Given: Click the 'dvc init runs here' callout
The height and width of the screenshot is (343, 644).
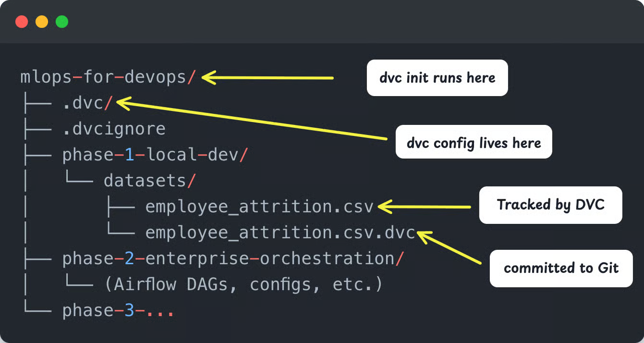Looking at the screenshot, I should click(x=437, y=78).
